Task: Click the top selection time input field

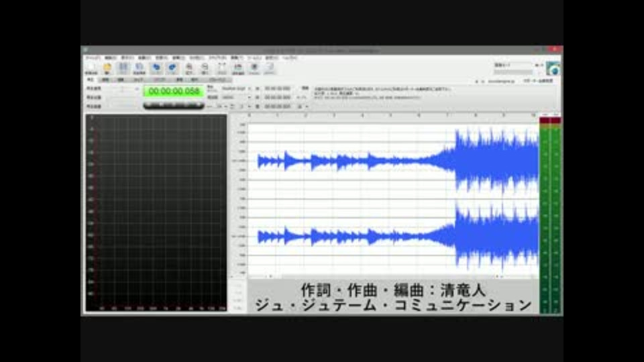Action: coord(278,88)
